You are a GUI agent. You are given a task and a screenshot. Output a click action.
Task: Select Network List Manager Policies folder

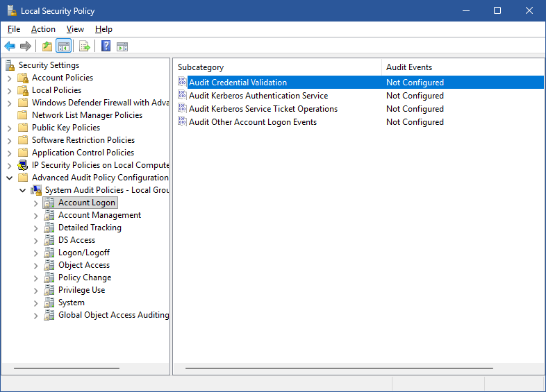[87, 115]
